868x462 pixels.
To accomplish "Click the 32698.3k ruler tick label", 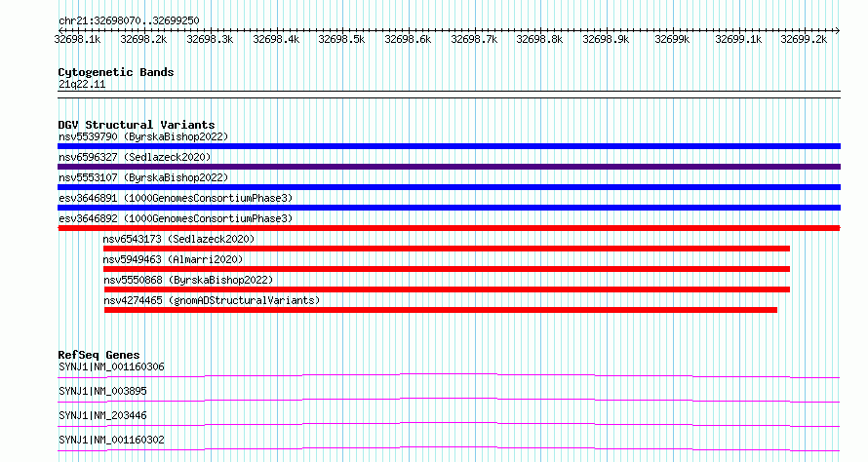I will click(x=210, y=39).
